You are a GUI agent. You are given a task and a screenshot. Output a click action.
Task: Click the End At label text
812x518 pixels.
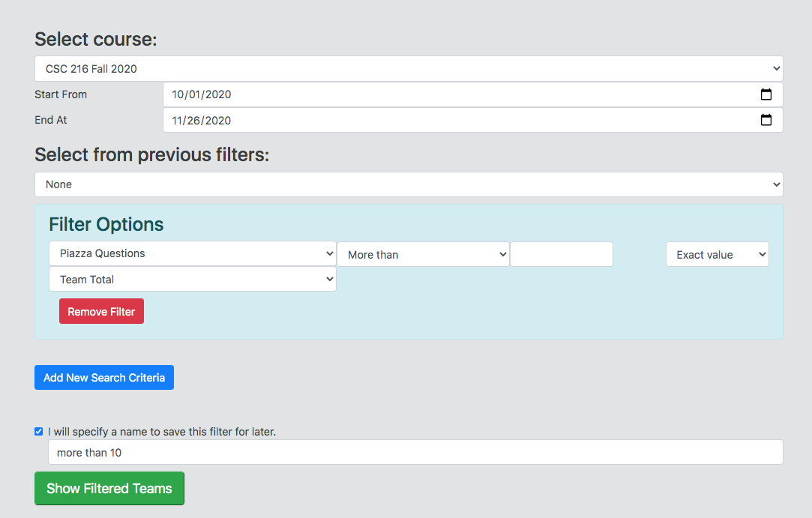[x=51, y=120]
